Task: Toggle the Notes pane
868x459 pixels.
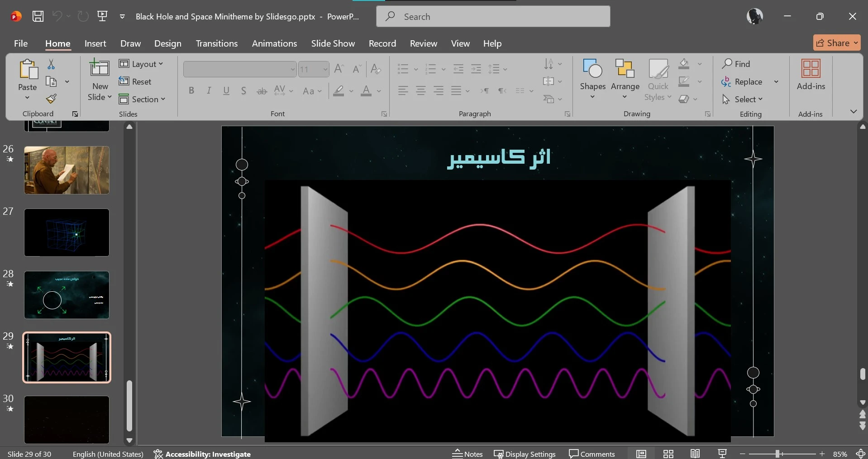Action: coord(467,454)
